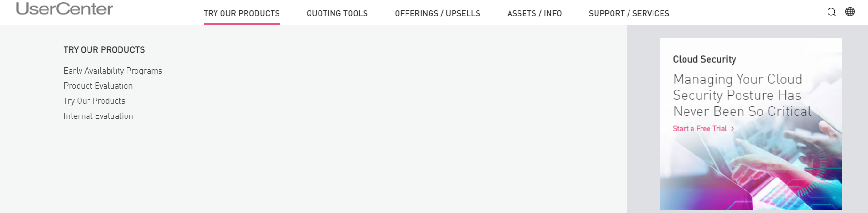
Task: Expand the Quoting Tools menu
Action: [x=337, y=13]
